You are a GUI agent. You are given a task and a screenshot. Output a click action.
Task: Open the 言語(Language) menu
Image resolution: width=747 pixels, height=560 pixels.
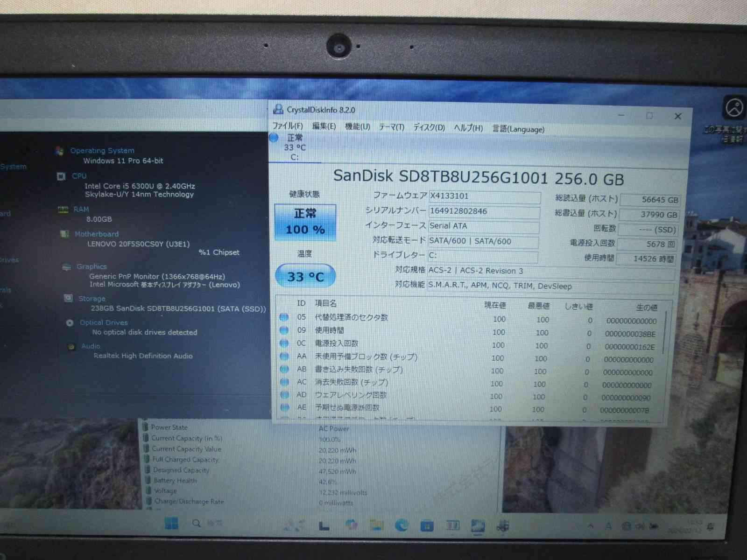[518, 129]
